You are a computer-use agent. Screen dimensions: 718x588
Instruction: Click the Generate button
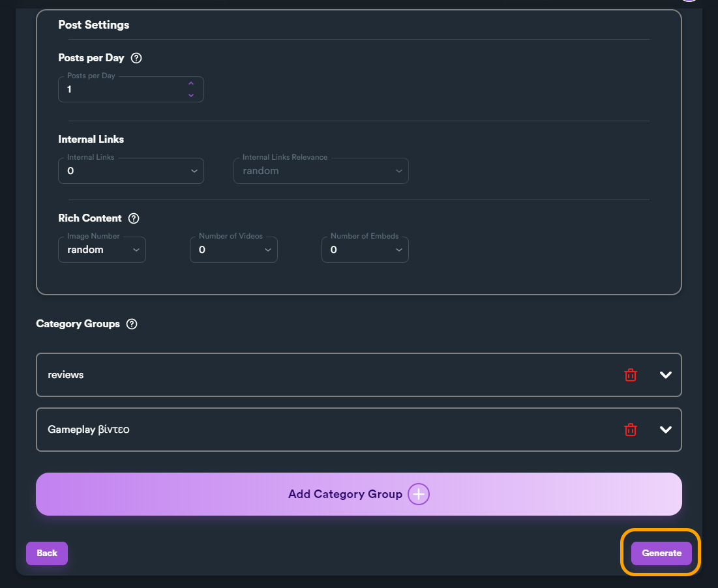(x=661, y=553)
